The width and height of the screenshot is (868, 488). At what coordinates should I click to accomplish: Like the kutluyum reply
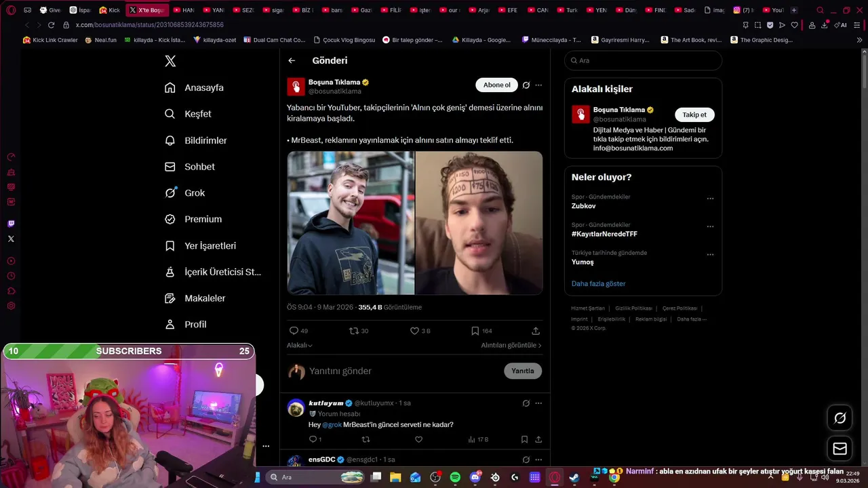point(418,439)
